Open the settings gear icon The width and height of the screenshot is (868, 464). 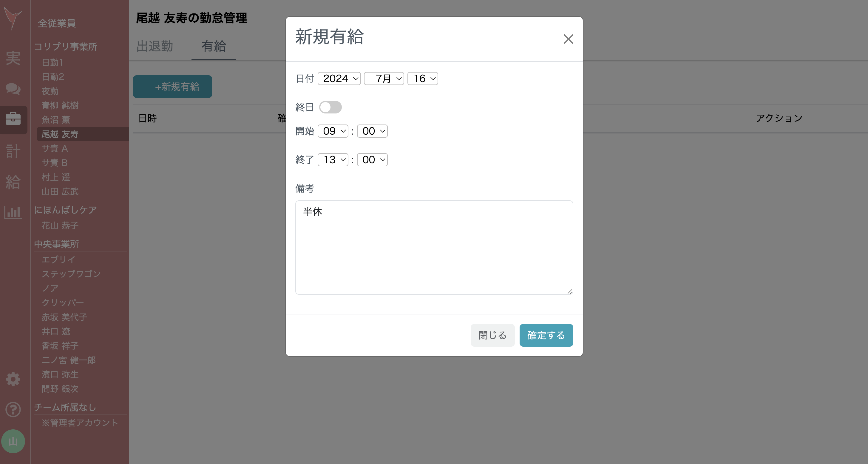pyautogui.click(x=13, y=379)
